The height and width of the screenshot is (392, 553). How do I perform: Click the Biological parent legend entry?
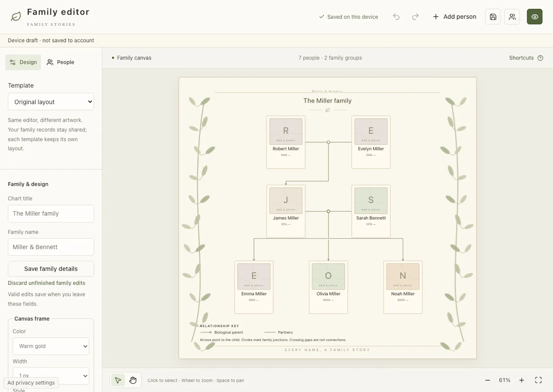coord(222,332)
